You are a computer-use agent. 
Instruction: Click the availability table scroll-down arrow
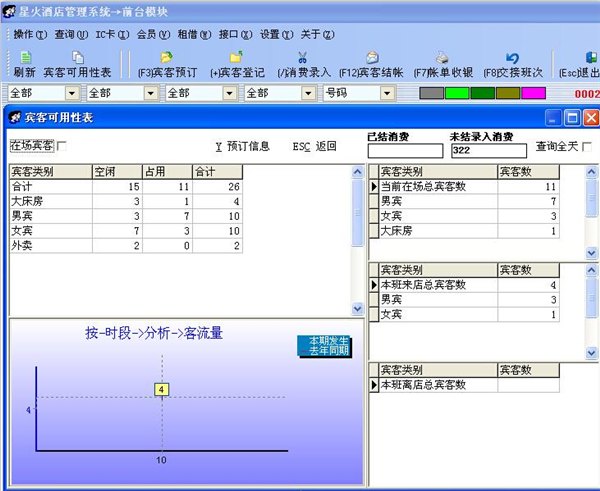point(357,308)
